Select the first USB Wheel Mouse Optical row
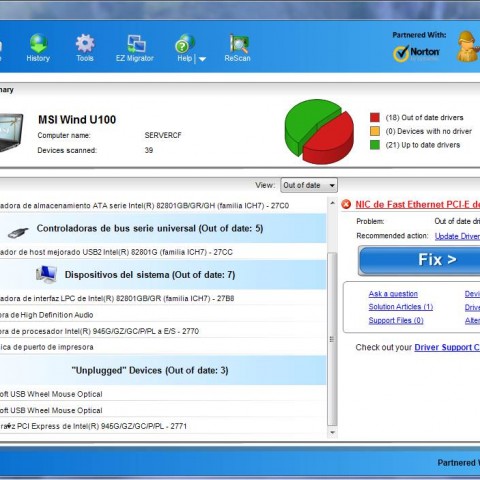The image size is (480, 480). (x=163, y=394)
